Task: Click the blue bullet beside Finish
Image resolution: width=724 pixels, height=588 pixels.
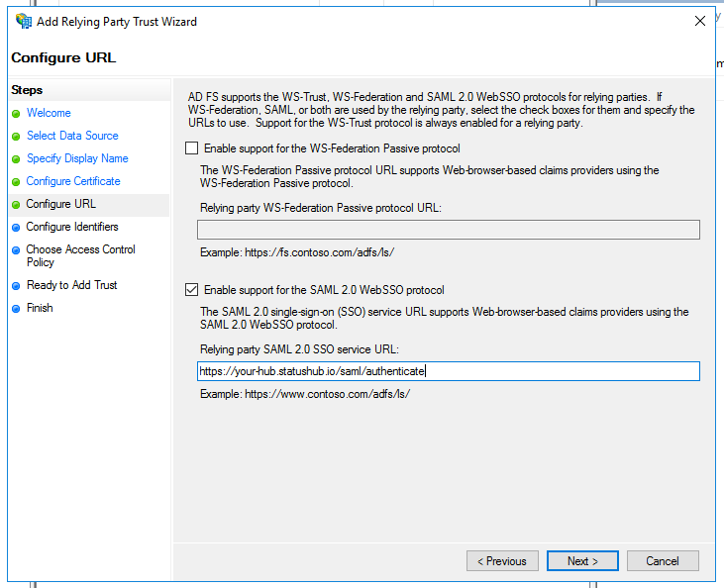Action: coord(16,309)
